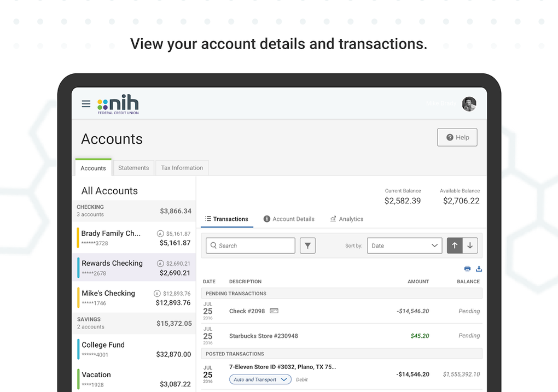This screenshot has height=392, width=558.
Task: Click the $45.20 Starbucks amount
Action: [420, 336]
